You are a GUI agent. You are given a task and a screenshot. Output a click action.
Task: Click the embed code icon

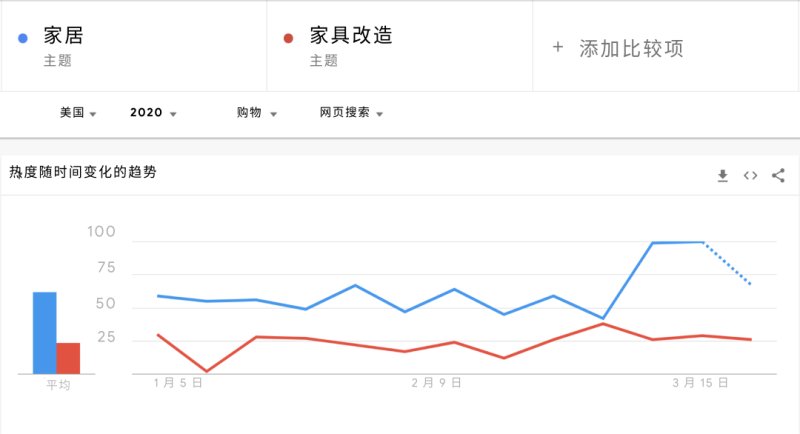pos(750,176)
